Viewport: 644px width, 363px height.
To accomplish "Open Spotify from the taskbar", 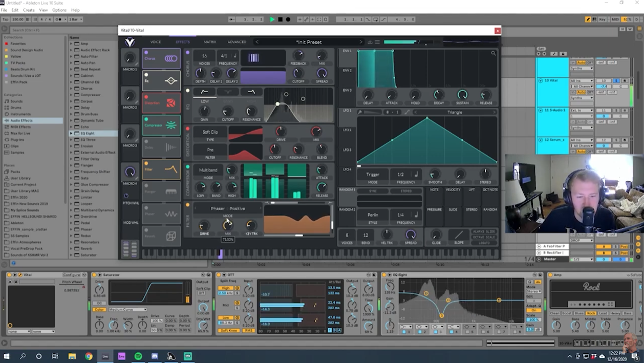I will [x=138, y=356].
